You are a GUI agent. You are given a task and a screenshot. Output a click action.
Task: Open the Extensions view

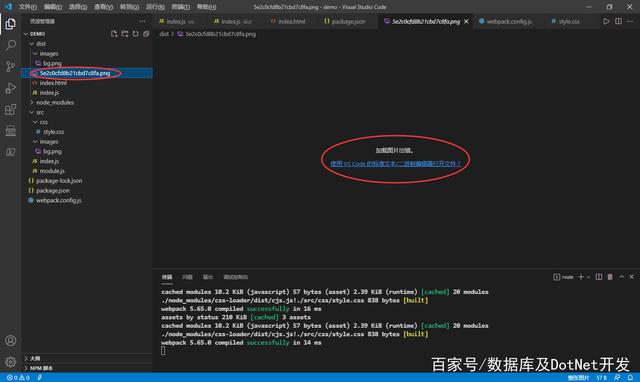(11, 109)
